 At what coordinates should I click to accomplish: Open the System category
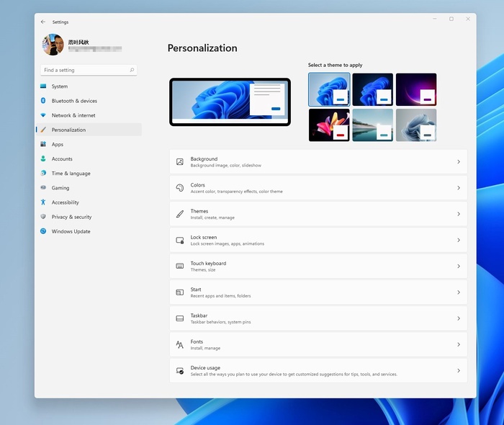(x=60, y=86)
